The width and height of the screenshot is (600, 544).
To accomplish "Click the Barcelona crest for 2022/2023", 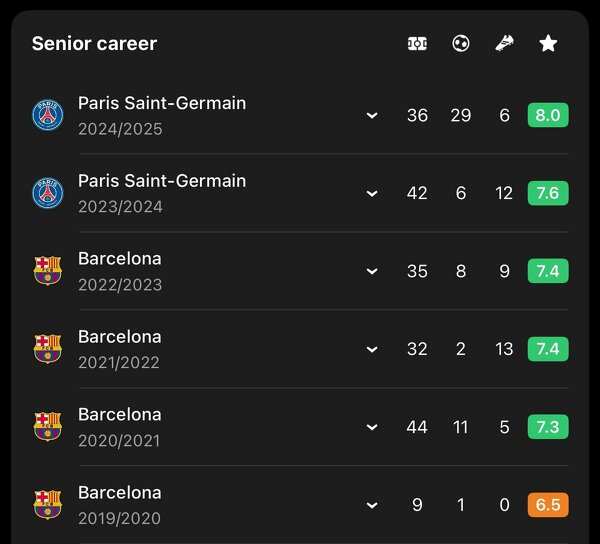I will pyautogui.click(x=47, y=271).
